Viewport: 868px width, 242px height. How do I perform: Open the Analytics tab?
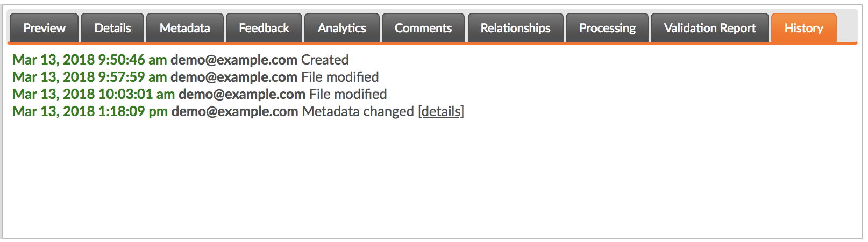[341, 28]
